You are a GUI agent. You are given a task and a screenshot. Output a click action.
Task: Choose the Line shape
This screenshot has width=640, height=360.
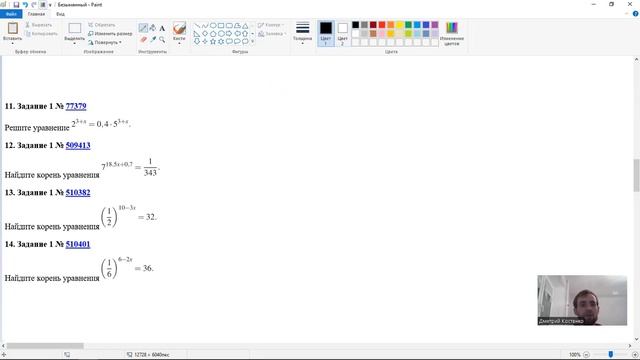coord(197,25)
